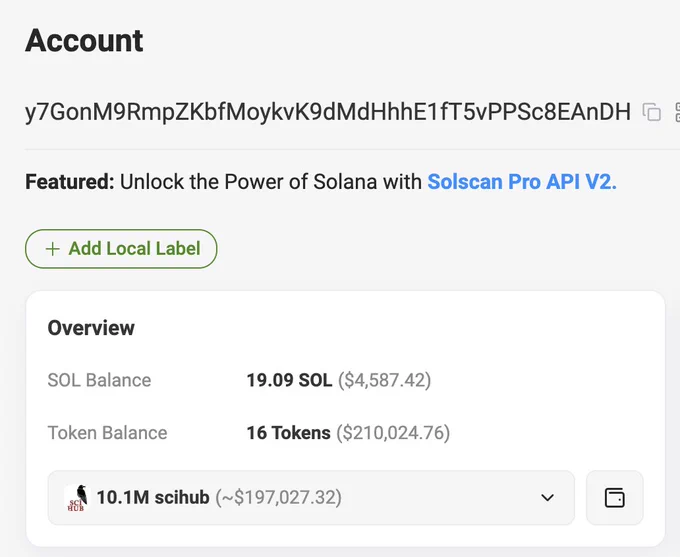Click Add Local Label button
The width and height of the screenshot is (680, 557).
[x=121, y=249]
